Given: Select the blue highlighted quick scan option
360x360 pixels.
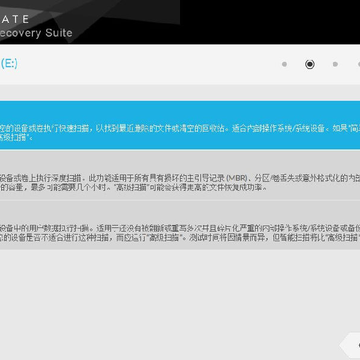Looking at the screenshot, I should pyautogui.click(x=180, y=125).
